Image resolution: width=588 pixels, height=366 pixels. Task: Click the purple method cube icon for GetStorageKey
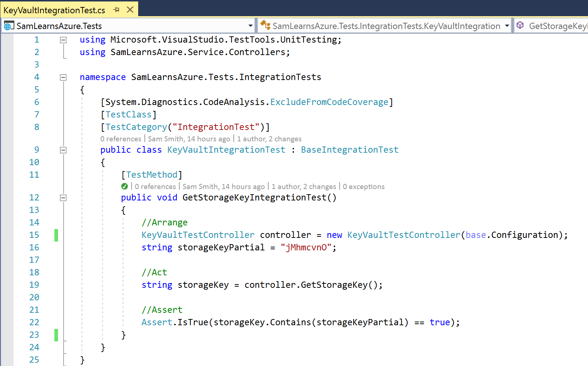point(520,25)
